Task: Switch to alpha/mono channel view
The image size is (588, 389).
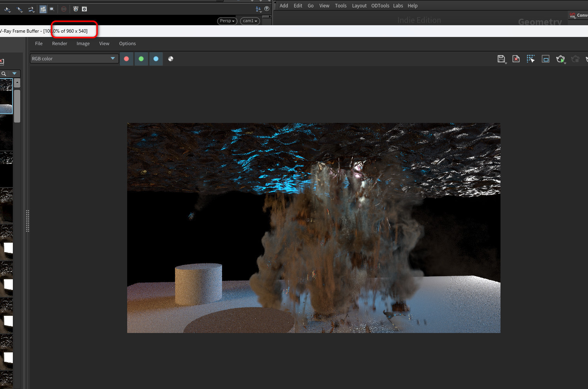Action: [x=171, y=59]
